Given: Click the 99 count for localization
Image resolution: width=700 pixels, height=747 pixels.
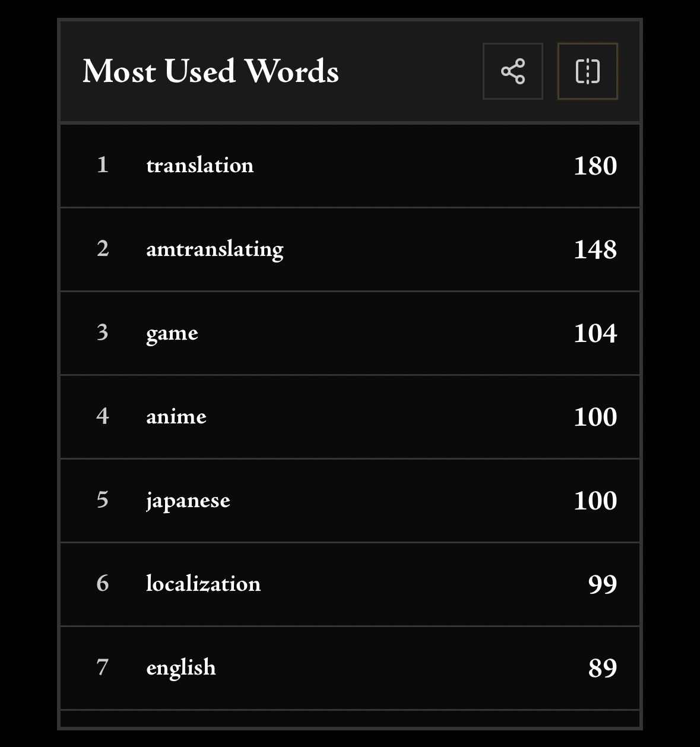Looking at the screenshot, I should pos(602,584).
